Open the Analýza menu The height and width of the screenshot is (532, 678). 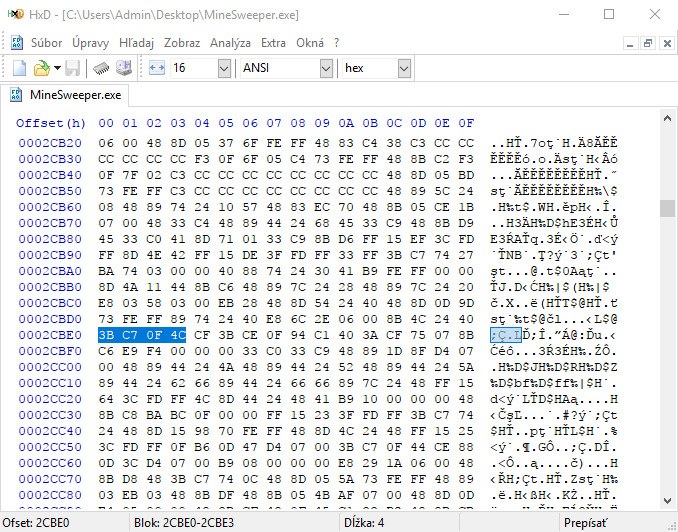(x=231, y=43)
